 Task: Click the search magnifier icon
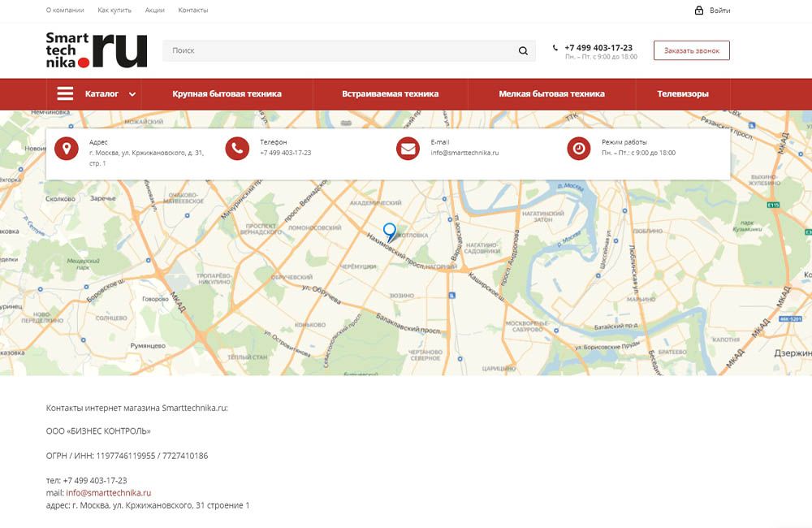pos(523,51)
